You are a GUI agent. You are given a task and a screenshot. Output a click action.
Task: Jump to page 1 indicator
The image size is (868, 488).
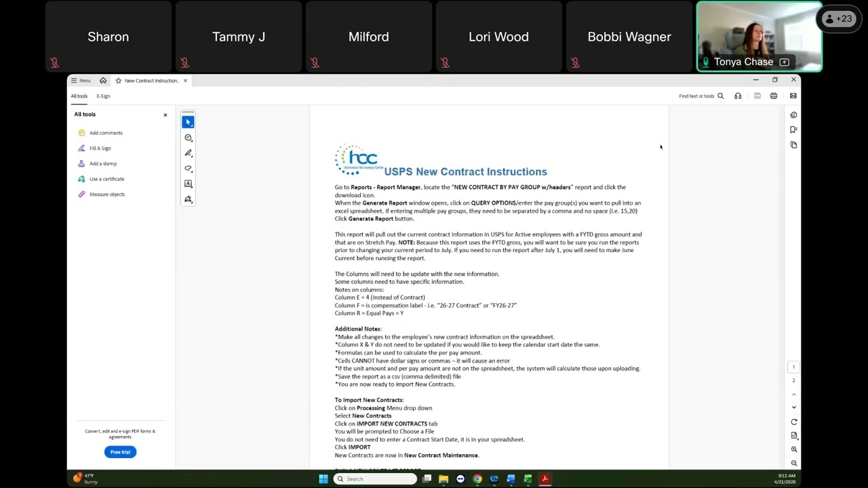[794, 367]
